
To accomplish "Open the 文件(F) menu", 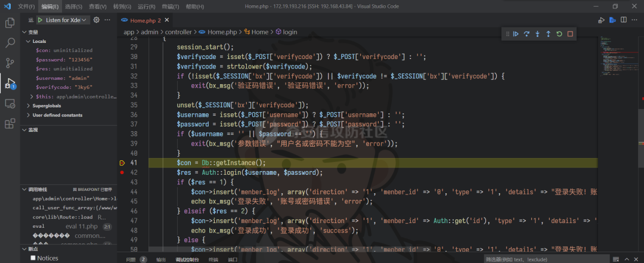I will coord(27,7).
